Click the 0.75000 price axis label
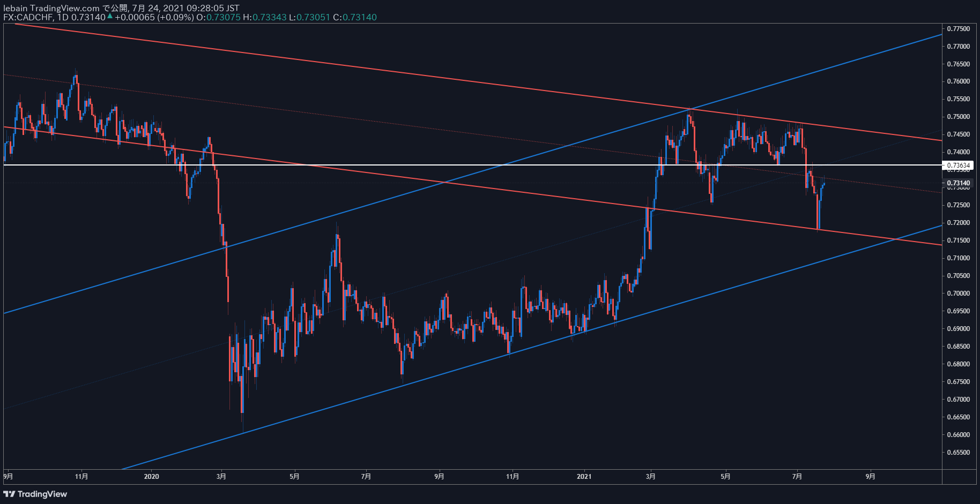This screenshot has width=980, height=504. coord(959,117)
